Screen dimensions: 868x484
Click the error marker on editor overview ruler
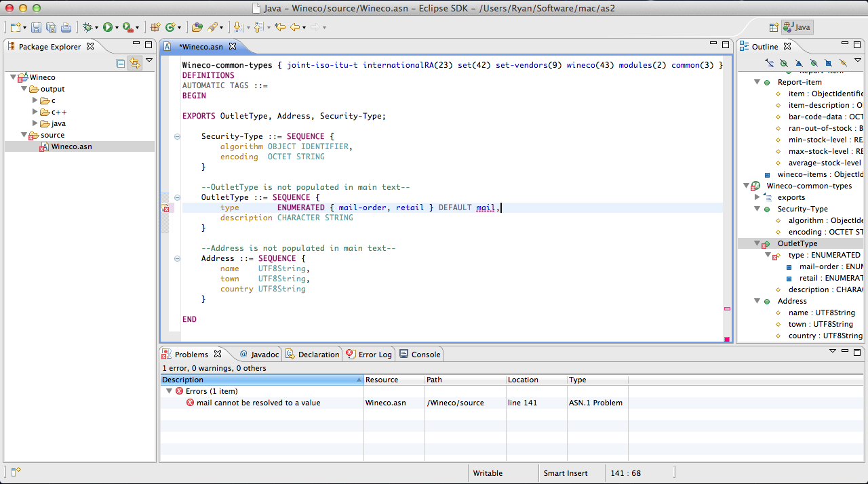click(x=727, y=308)
